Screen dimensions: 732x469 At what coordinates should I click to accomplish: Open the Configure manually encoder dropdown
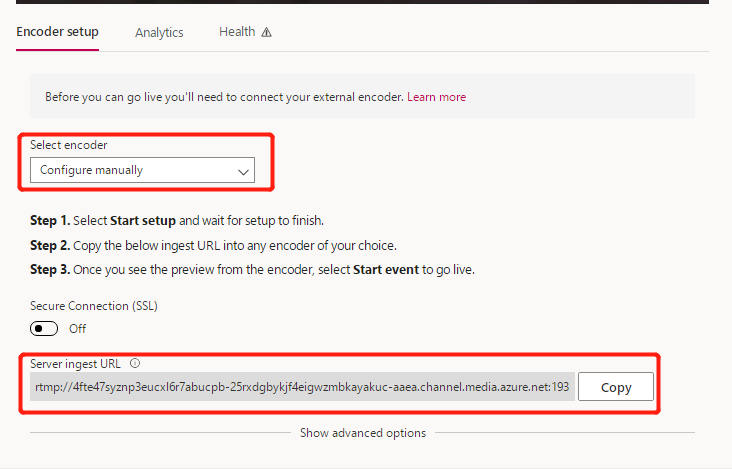click(x=142, y=170)
